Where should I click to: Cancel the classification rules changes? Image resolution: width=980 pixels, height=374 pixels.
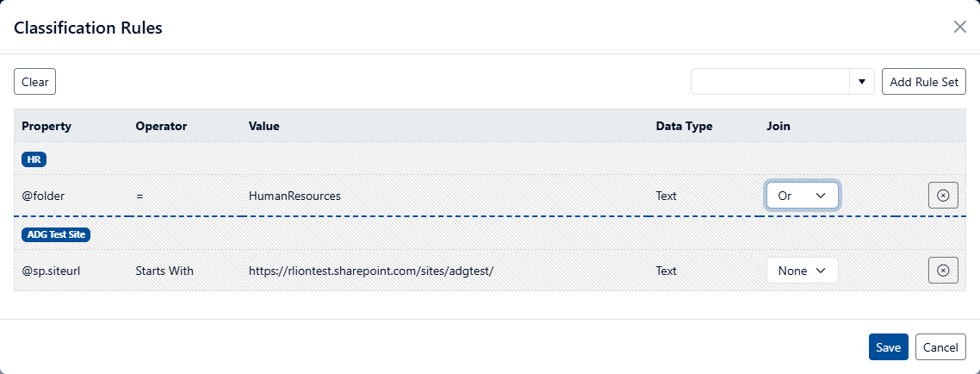point(940,347)
